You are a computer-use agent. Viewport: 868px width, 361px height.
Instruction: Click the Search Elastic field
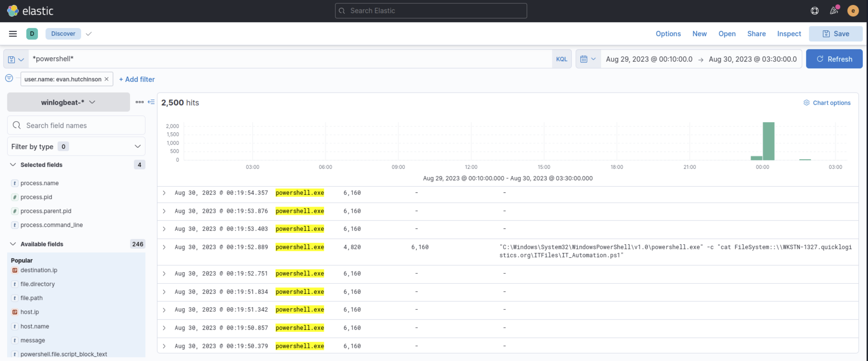[x=431, y=11]
